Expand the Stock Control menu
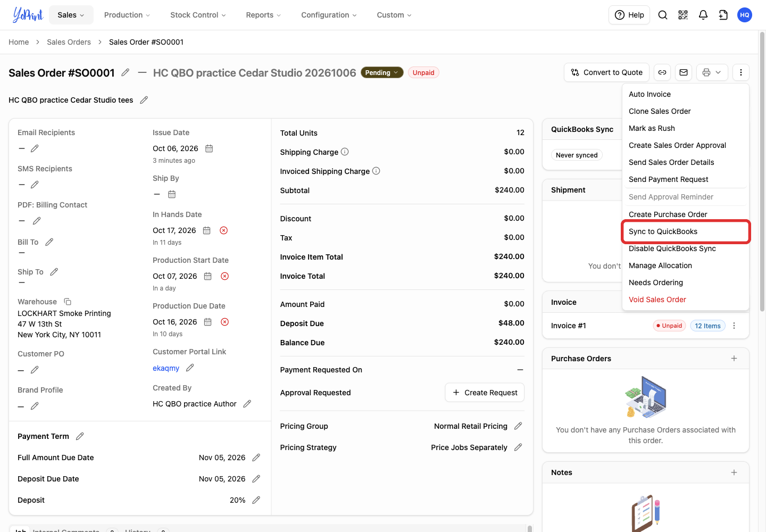This screenshot has width=766, height=532. pyautogui.click(x=198, y=15)
